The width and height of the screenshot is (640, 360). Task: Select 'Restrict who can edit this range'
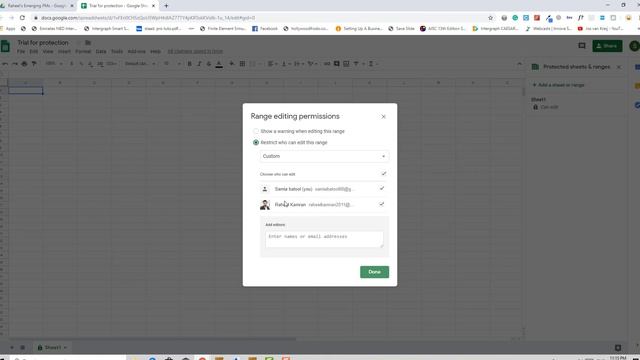[x=256, y=142]
